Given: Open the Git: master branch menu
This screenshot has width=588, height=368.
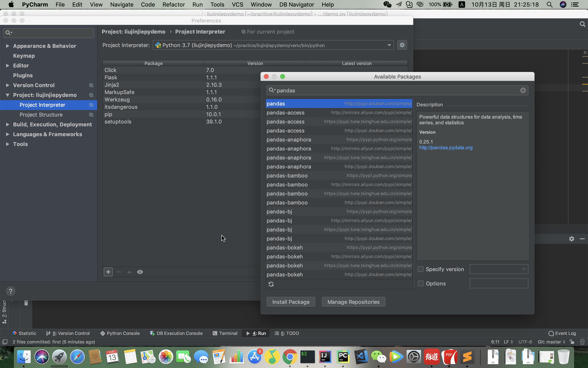Looking at the screenshot, I should tap(551, 342).
